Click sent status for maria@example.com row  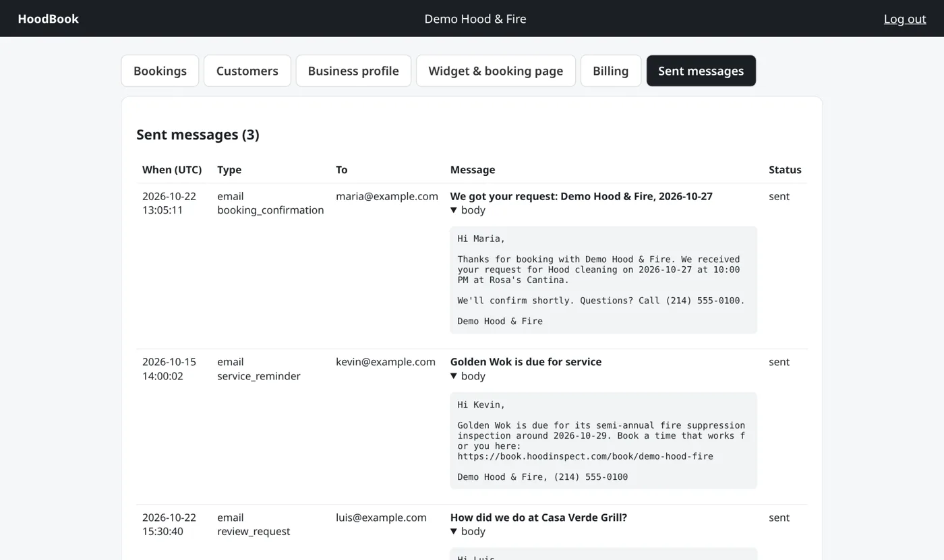click(779, 196)
